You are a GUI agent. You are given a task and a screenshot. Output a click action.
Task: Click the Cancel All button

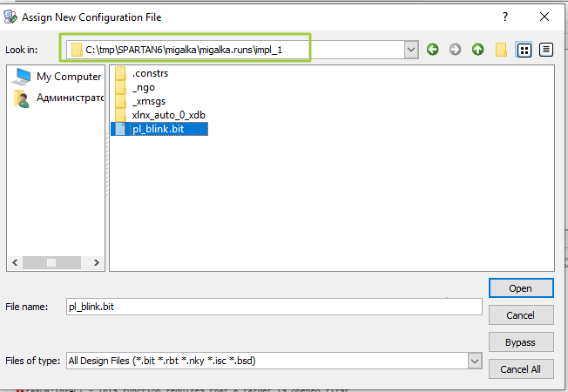[521, 369]
